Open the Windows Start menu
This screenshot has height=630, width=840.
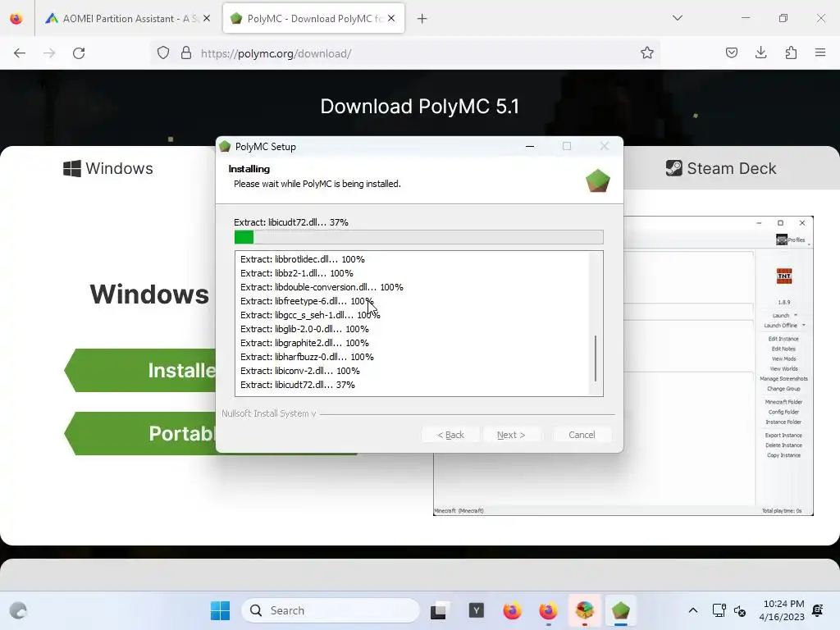[x=220, y=610]
